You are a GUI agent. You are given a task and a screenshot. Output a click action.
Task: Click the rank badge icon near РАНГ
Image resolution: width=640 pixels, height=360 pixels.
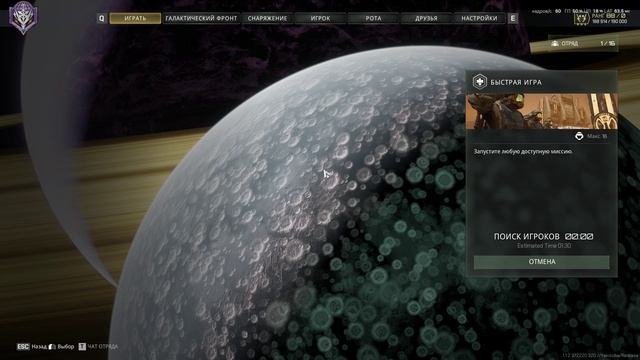pyautogui.click(x=581, y=18)
